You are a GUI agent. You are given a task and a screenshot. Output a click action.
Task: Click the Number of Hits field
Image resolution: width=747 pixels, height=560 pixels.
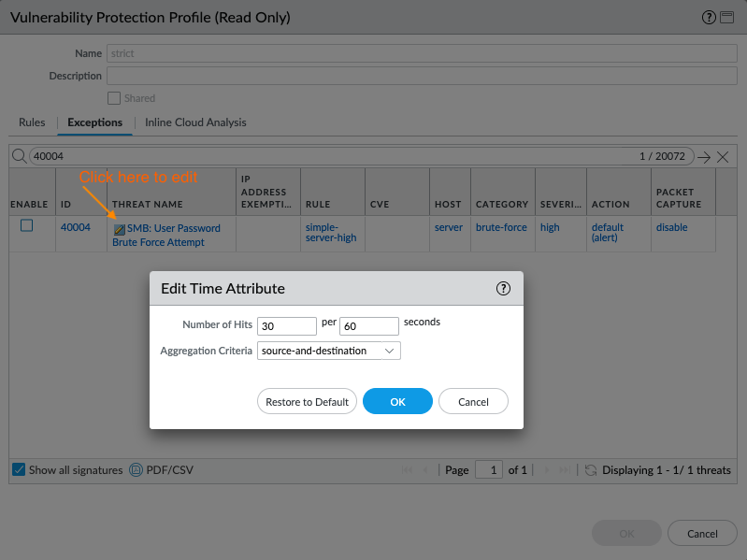tap(287, 326)
